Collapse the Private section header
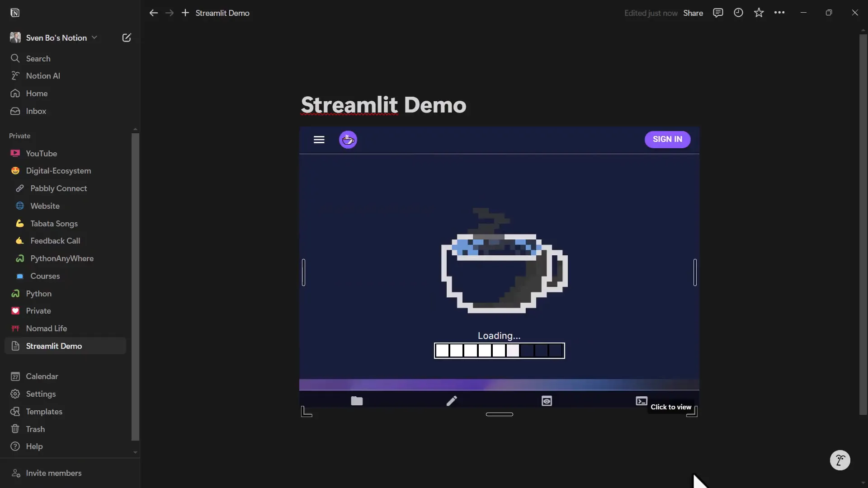868x488 pixels. (20, 136)
